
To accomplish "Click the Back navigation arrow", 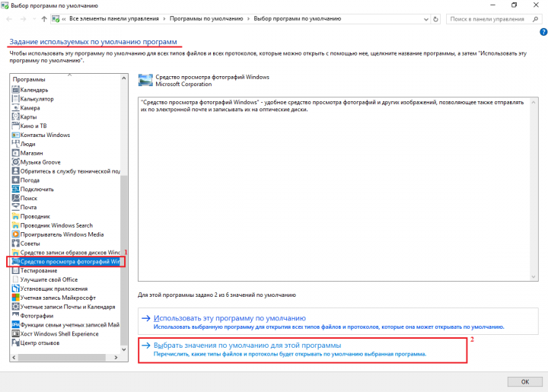I will (x=9, y=19).
